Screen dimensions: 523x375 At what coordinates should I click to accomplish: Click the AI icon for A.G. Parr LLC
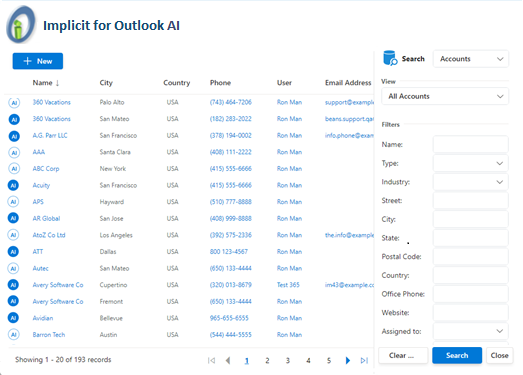[14, 136]
